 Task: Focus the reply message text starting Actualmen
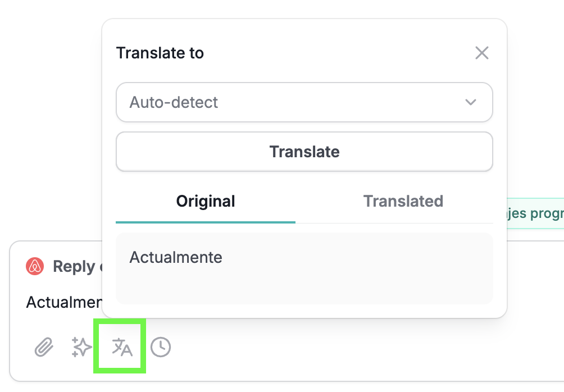pos(64,303)
